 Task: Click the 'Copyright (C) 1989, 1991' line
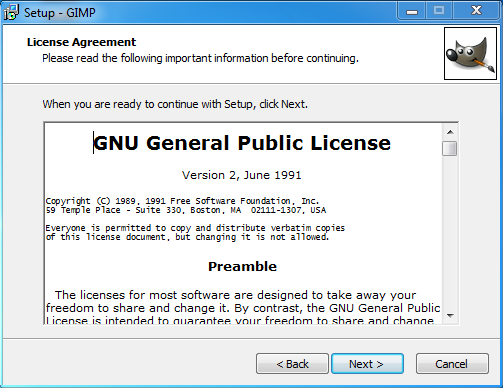click(x=182, y=201)
